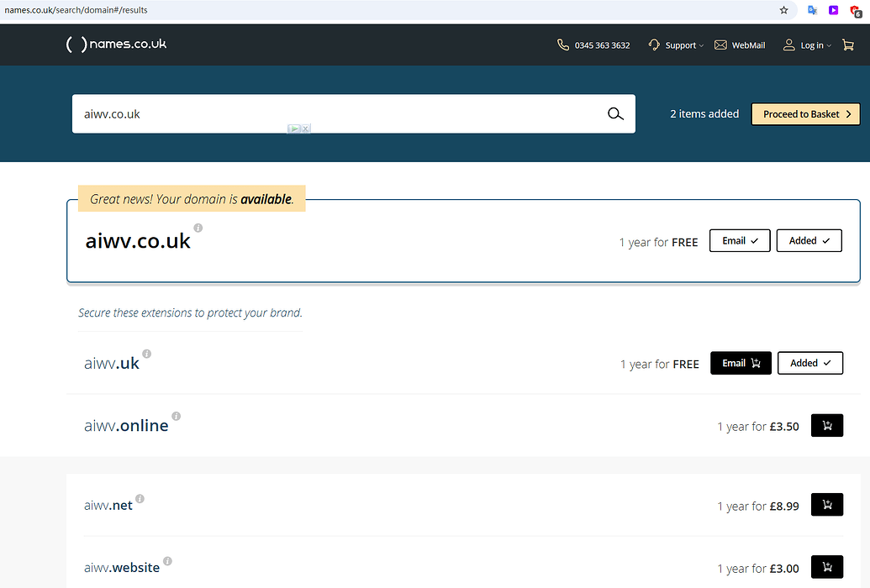Viewport: 870px width, 588px height.
Task: Open the Log in dropdown
Action: (807, 45)
